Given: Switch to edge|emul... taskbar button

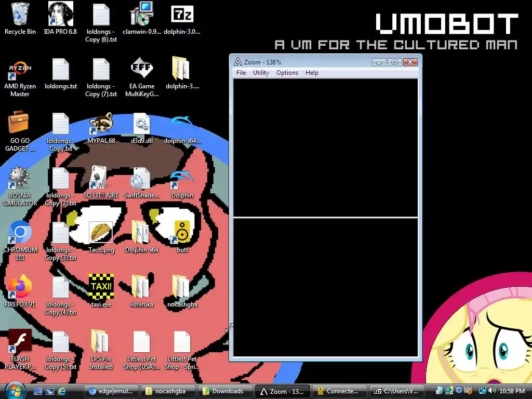Looking at the screenshot, I should [x=111, y=391].
